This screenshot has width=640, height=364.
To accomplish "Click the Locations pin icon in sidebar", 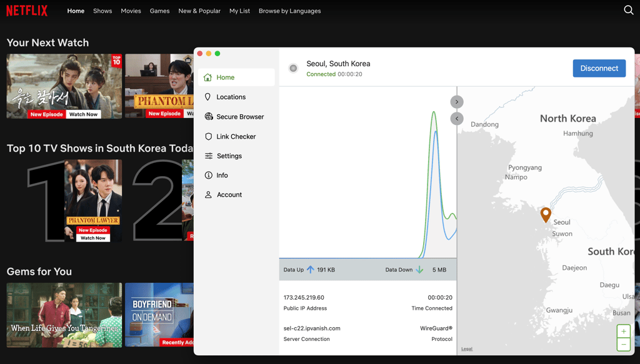I will (207, 97).
